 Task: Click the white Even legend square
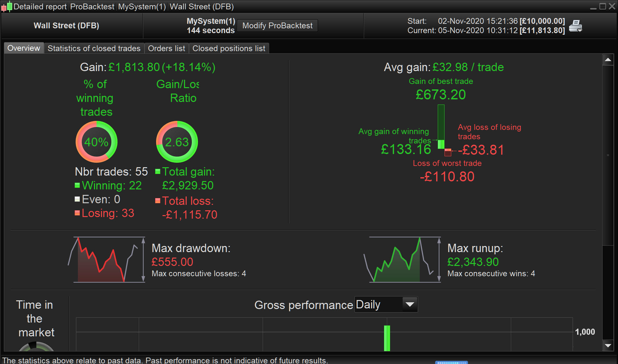point(77,199)
